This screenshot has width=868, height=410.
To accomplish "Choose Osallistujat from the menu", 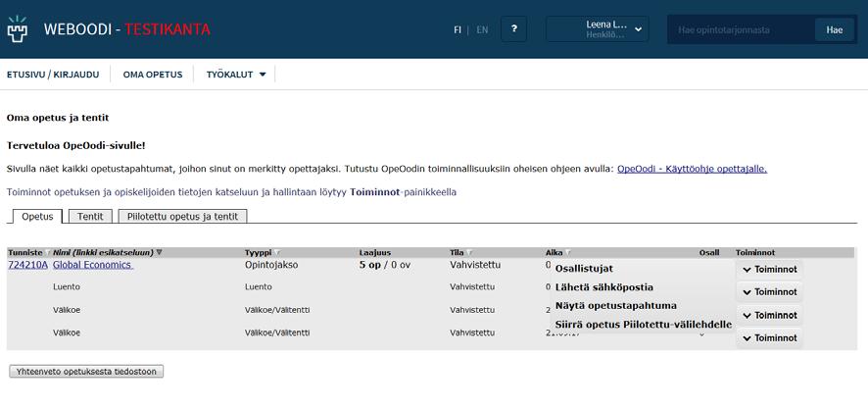I will [584, 269].
